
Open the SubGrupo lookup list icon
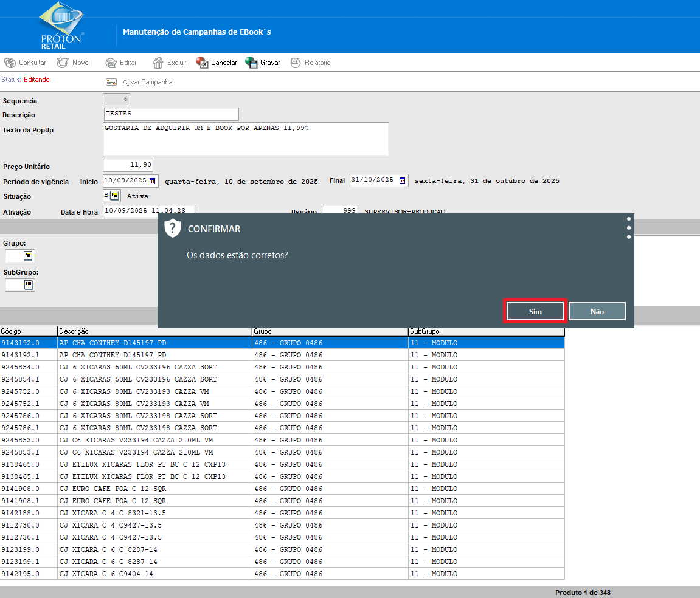[29, 285]
